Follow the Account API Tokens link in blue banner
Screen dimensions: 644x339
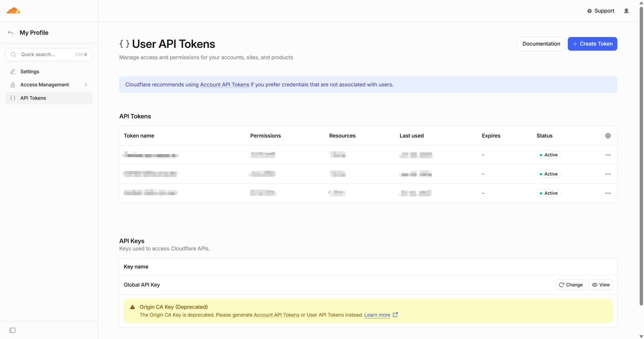click(225, 85)
